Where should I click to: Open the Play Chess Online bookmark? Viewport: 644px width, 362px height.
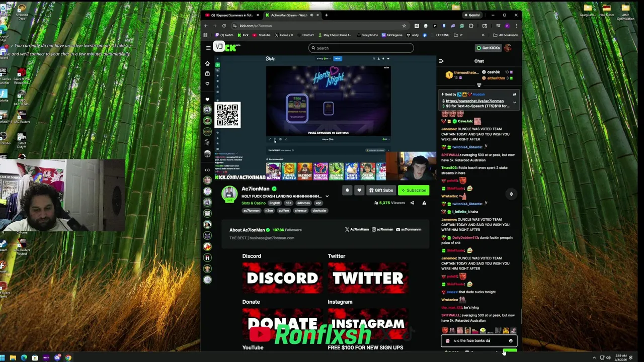(x=335, y=35)
